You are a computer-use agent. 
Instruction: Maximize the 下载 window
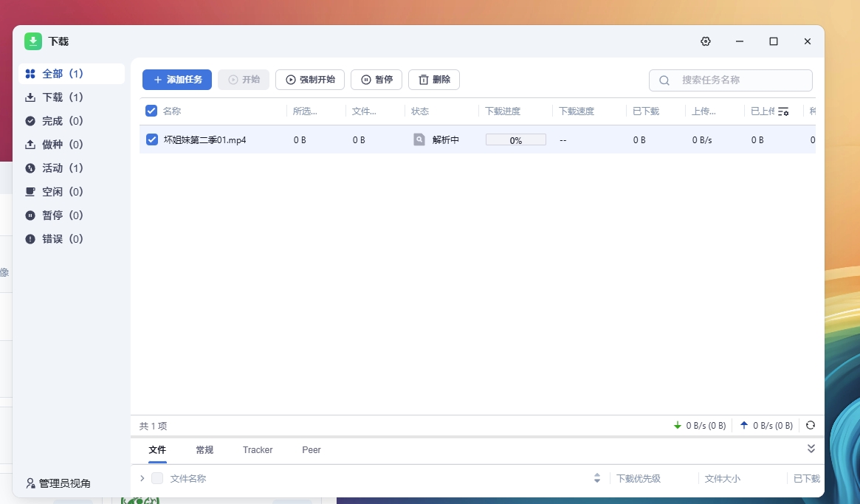click(x=774, y=41)
